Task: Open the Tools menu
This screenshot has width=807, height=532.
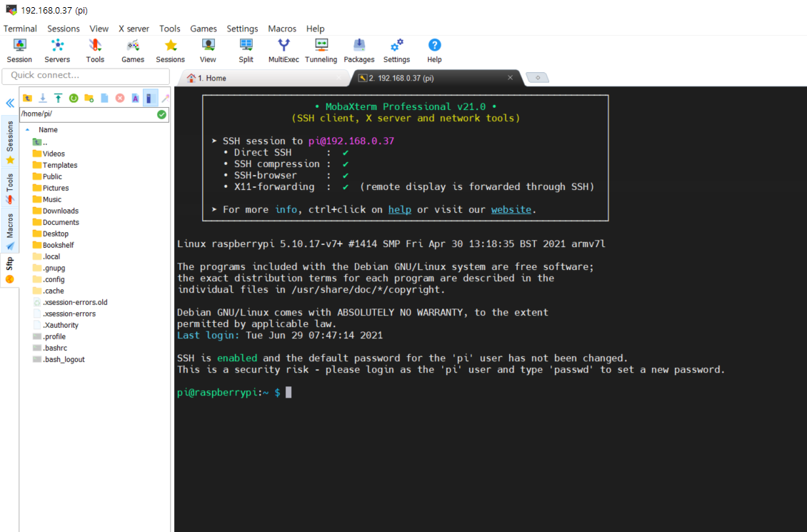Action: (x=169, y=29)
